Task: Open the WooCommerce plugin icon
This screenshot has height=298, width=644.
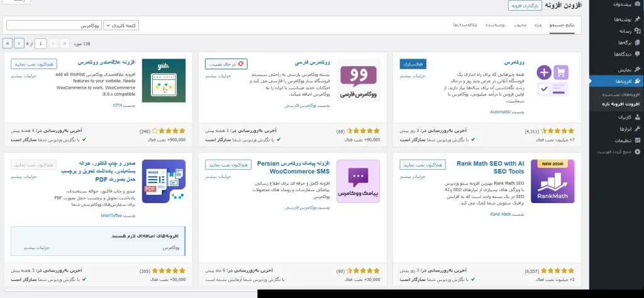Action: 552,80
